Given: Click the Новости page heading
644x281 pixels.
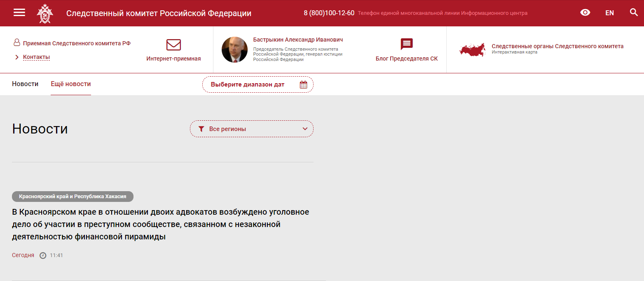Looking at the screenshot, I should 40,129.
